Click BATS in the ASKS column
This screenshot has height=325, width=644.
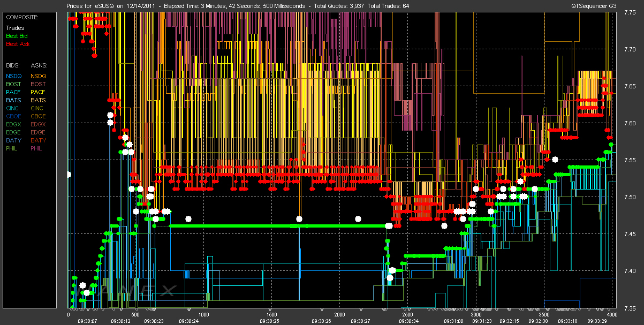tap(39, 100)
